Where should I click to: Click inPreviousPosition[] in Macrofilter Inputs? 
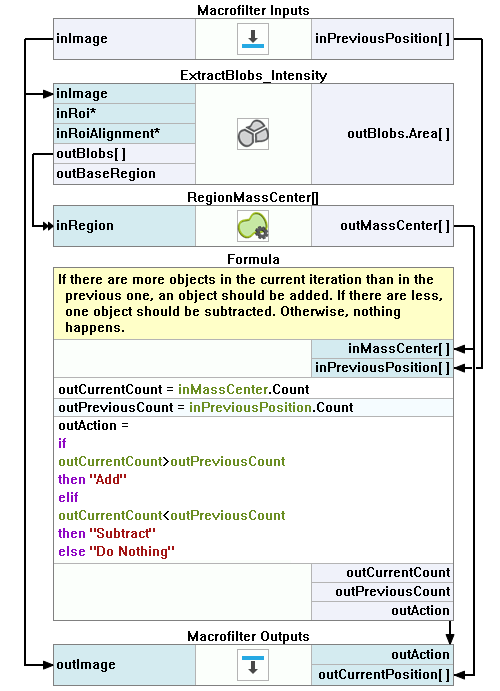point(382,39)
